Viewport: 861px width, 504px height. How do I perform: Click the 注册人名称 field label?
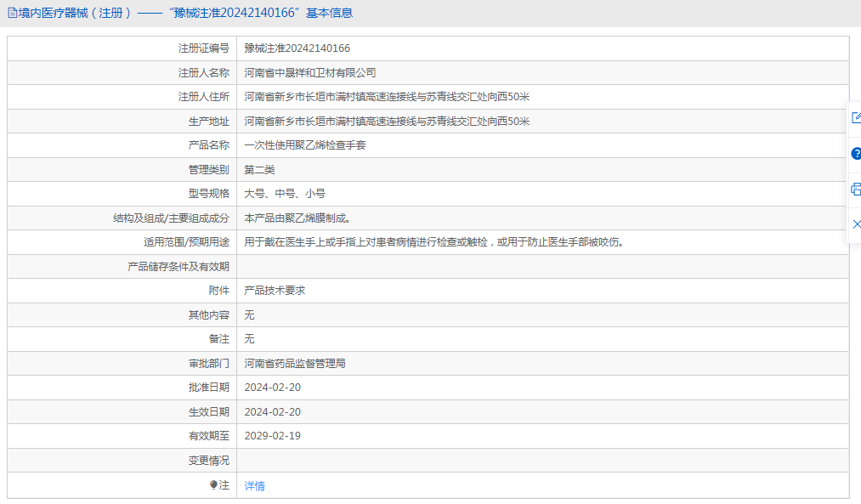pyautogui.click(x=204, y=72)
